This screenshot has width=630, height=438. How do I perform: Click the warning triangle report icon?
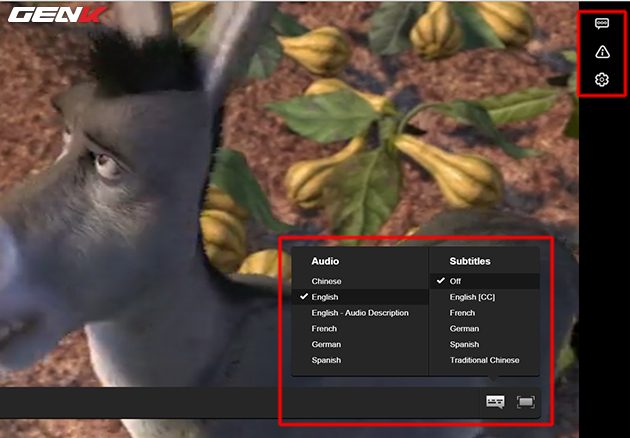602,52
